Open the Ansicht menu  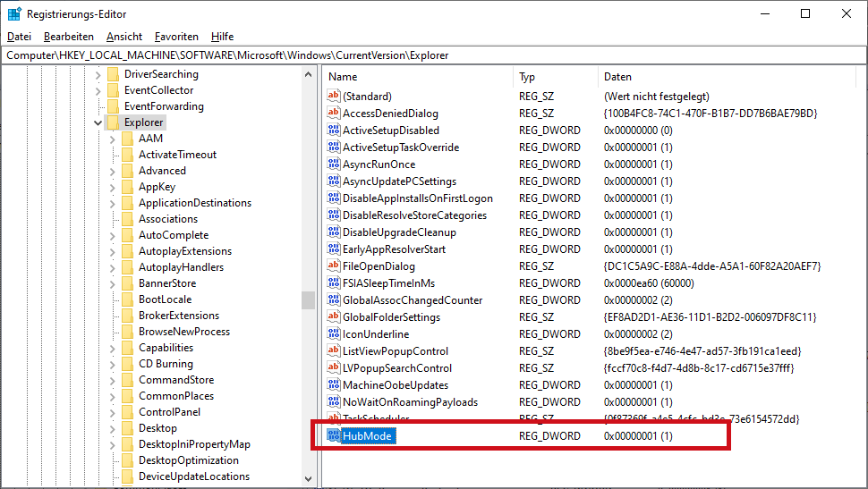tap(124, 37)
